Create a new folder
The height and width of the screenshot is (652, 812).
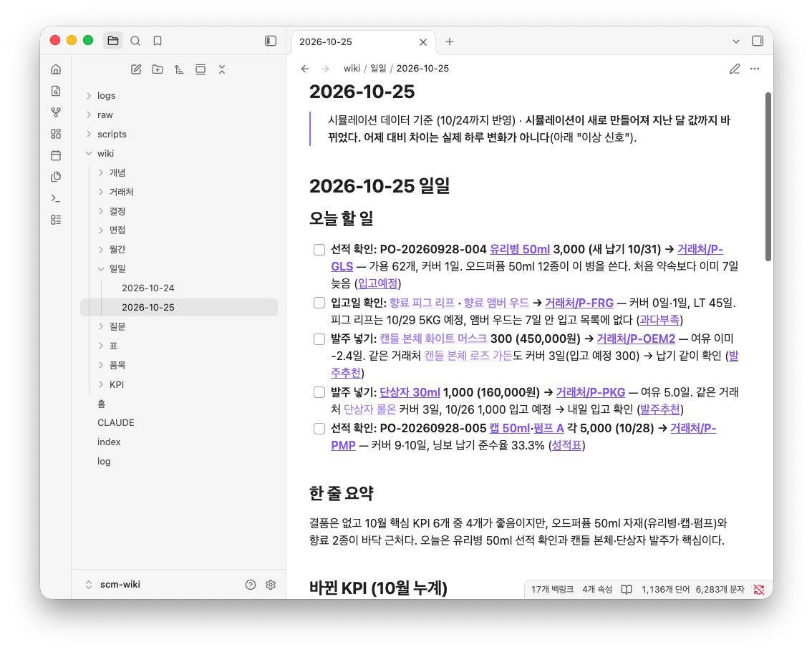click(x=158, y=69)
